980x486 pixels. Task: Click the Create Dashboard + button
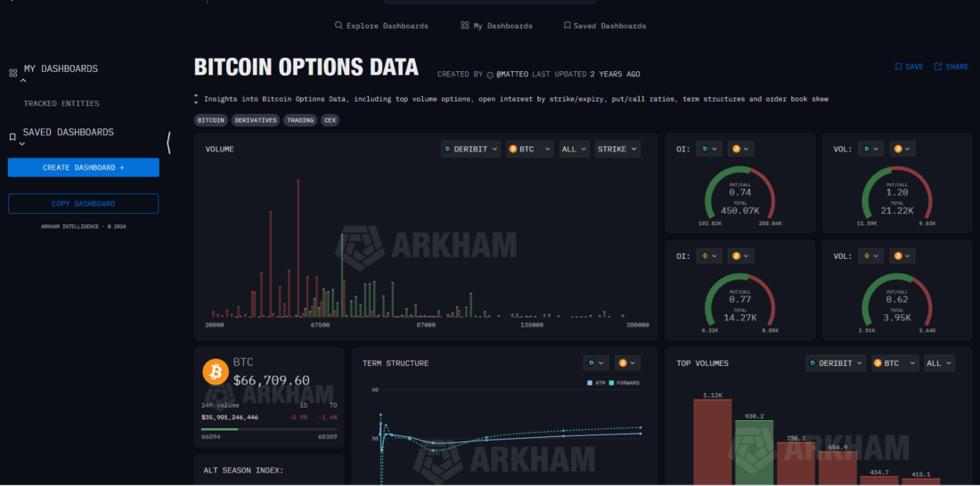84,167
